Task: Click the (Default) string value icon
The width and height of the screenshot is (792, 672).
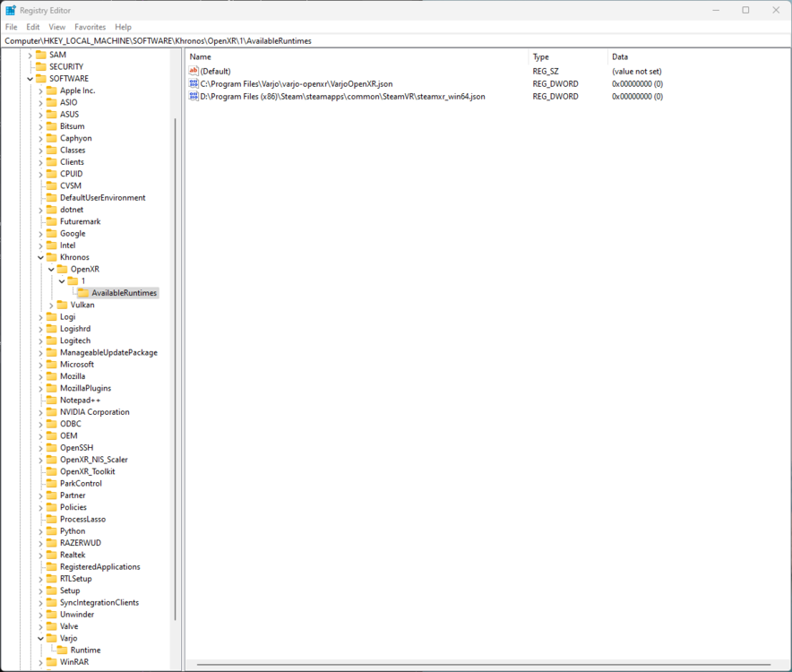Action: 194,71
